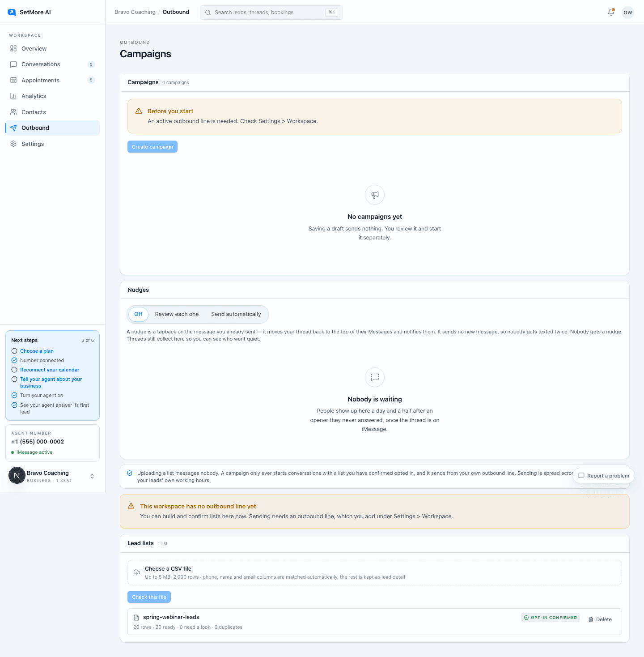
Task: Expand the Bravo Coaching workspace switcher
Action: pyautogui.click(x=92, y=476)
